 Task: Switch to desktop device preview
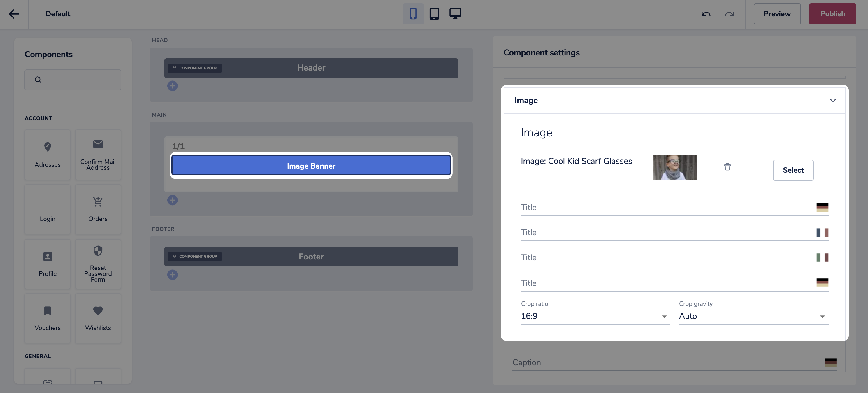pos(455,14)
